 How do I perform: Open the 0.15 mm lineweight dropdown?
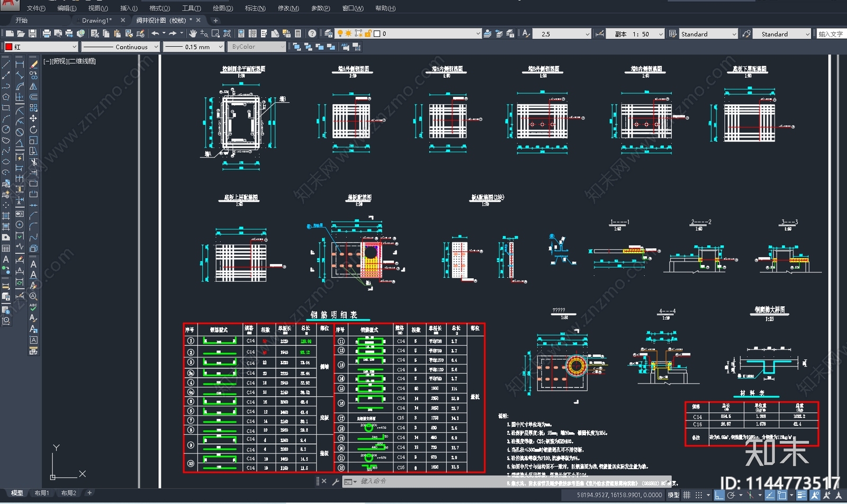(193, 47)
